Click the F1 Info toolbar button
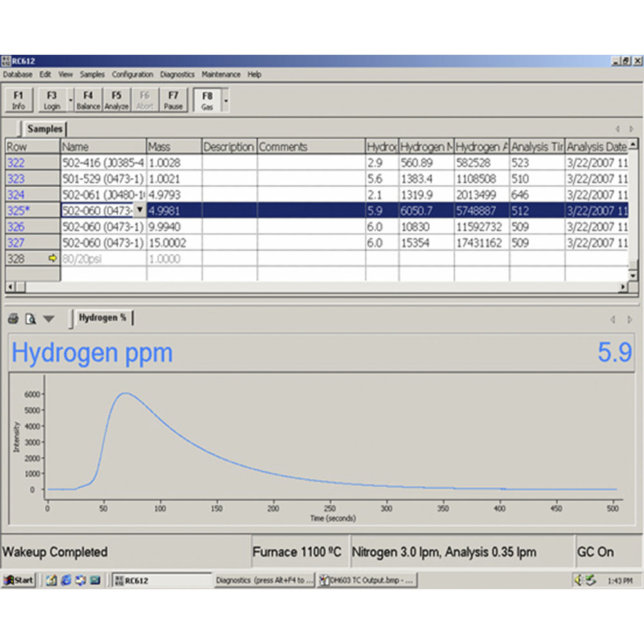 18,100
